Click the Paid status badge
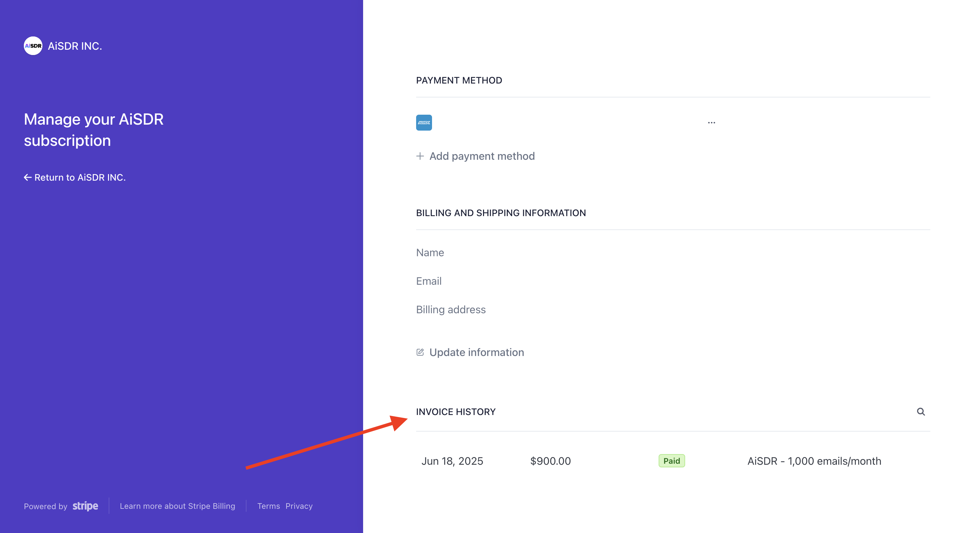This screenshot has height=533, width=980. click(672, 461)
